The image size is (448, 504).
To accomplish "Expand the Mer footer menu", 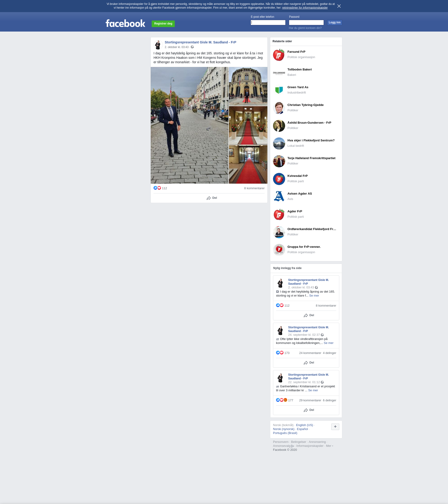I will (329, 446).
